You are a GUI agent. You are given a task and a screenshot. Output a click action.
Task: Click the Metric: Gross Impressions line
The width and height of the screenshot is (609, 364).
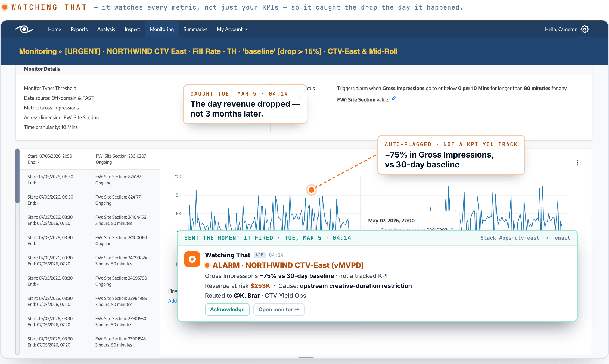coord(51,108)
